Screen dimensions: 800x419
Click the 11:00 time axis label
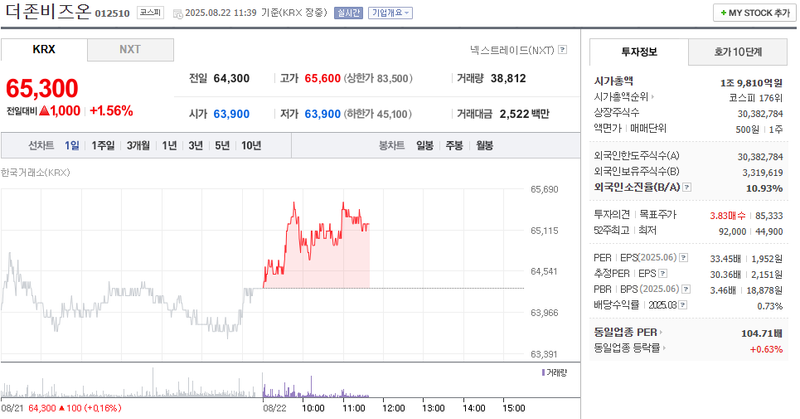coord(354,408)
